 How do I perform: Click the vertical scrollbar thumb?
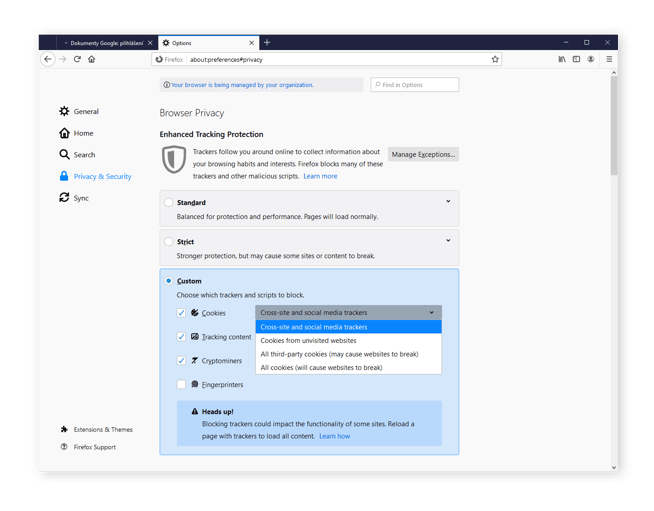pos(614,125)
